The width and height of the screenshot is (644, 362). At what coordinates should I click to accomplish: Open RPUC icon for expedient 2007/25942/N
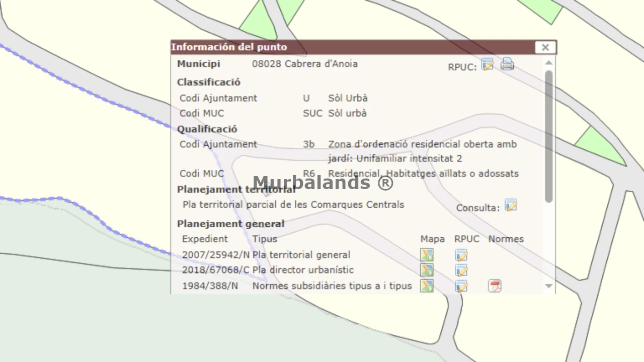pyautogui.click(x=461, y=255)
